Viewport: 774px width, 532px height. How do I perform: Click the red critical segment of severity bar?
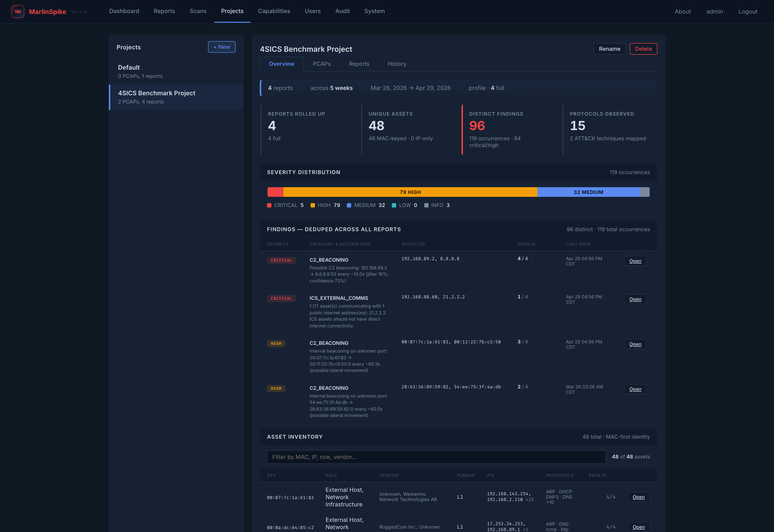tap(275, 192)
